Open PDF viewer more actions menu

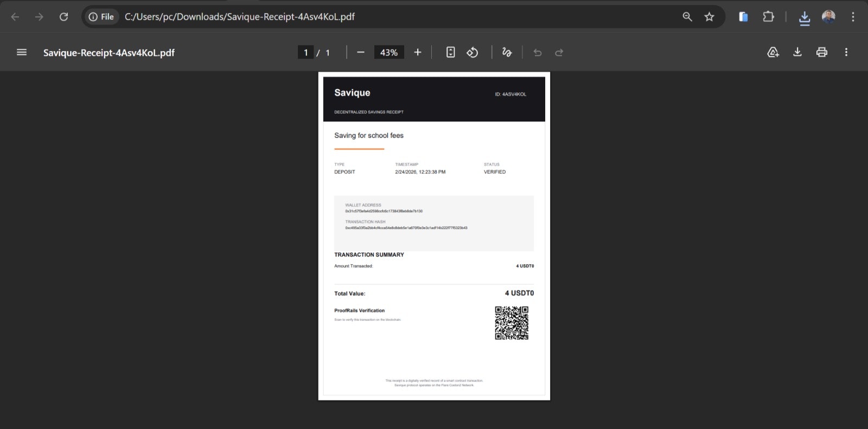pos(846,53)
